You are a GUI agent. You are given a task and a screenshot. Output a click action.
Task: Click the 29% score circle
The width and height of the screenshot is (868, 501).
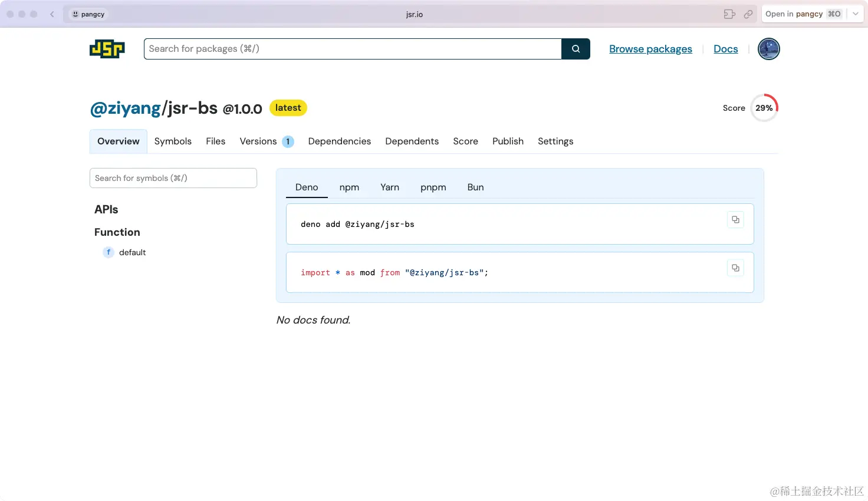pyautogui.click(x=764, y=108)
